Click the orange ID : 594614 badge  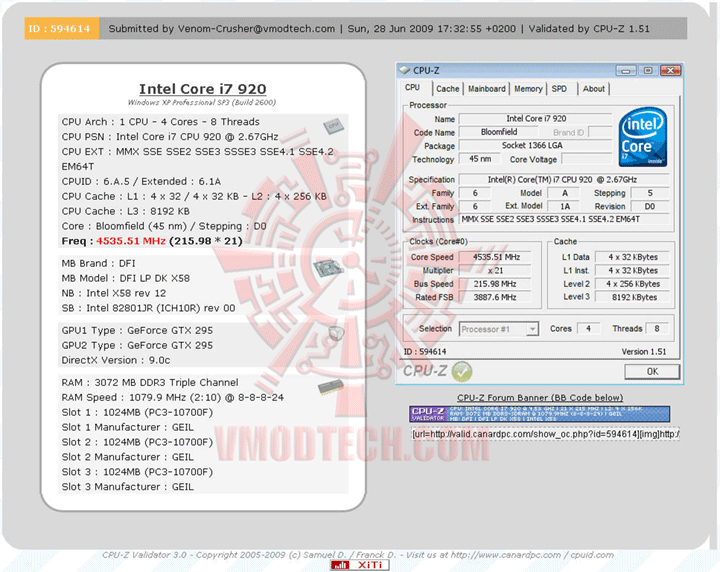click(x=62, y=28)
